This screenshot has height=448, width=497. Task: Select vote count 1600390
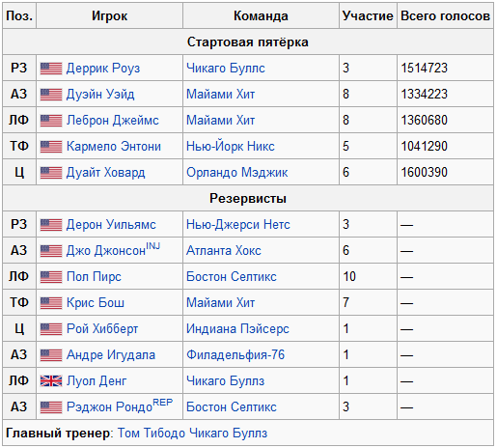424,173
